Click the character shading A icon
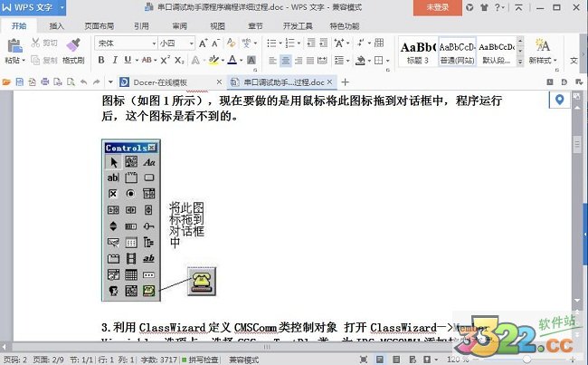Image resolution: width=588 pixels, height=365 pixels. coord(251,60)
